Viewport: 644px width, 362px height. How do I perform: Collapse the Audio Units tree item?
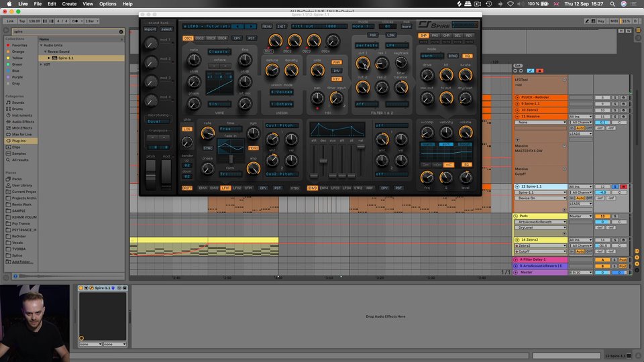click(42, 45)
